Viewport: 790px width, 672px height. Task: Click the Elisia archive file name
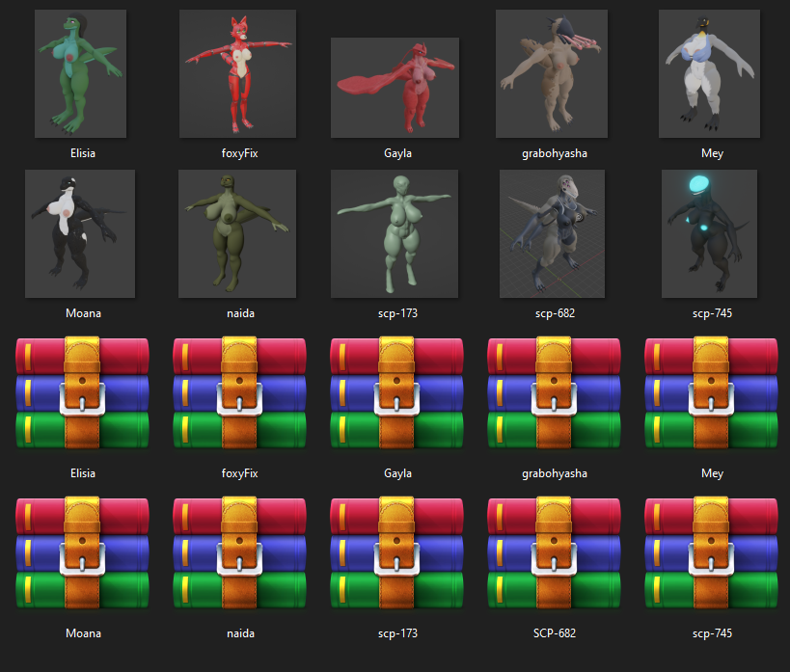[83, 473]
